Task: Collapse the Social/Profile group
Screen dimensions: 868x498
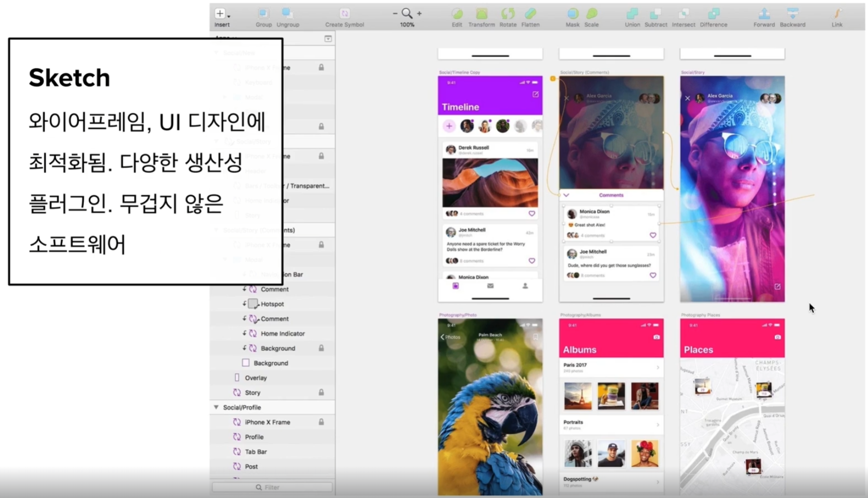Action: coord(216,407)
